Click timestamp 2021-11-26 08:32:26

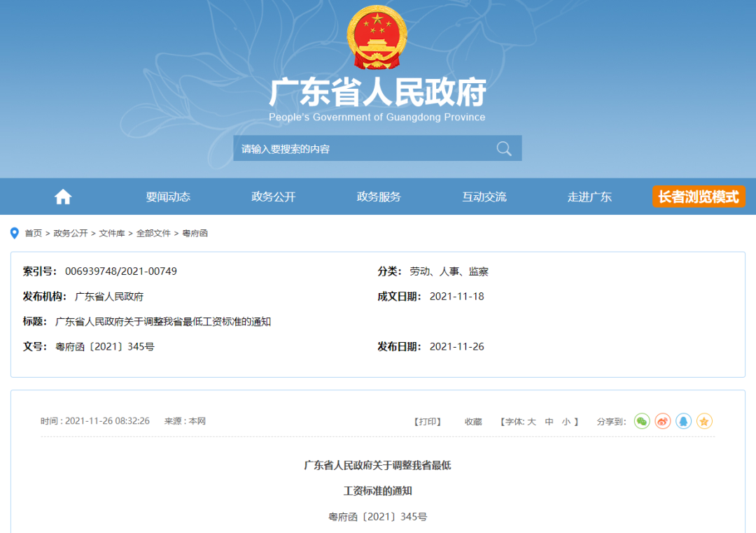(x=107, y=421)
